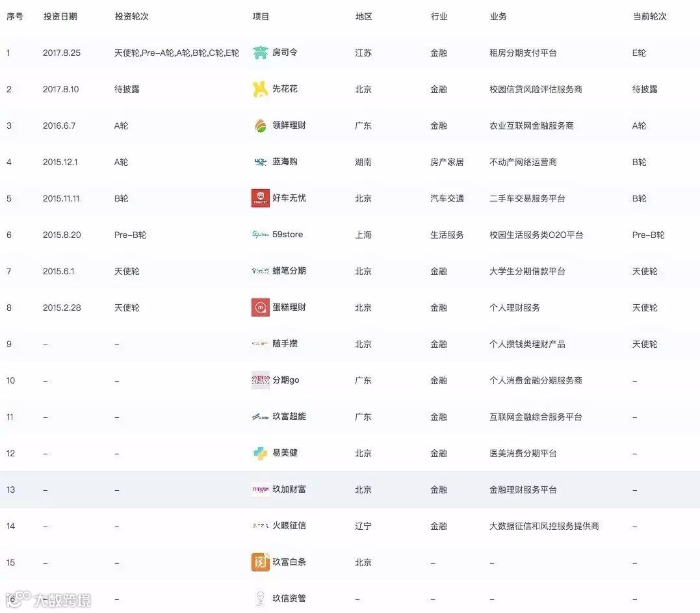Open the 玖加财富 project name
Screen dimensions: 700x613
click(x=289, y=489)
